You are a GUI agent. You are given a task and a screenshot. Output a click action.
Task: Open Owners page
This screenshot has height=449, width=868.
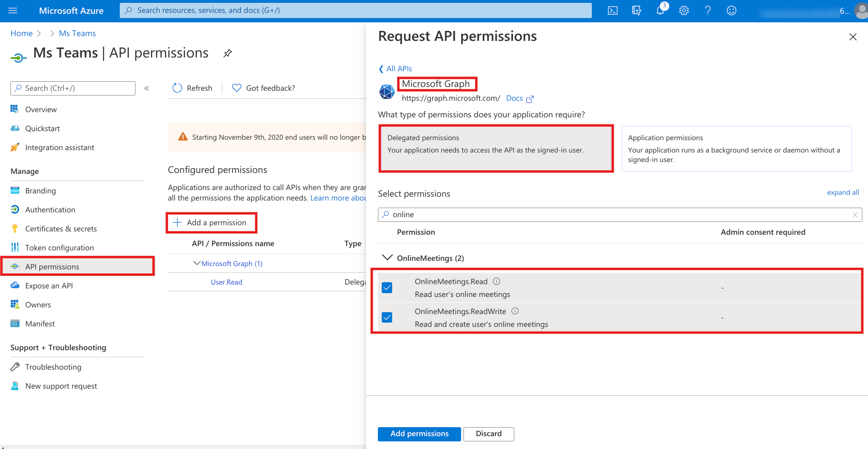[x=38, y=305]
